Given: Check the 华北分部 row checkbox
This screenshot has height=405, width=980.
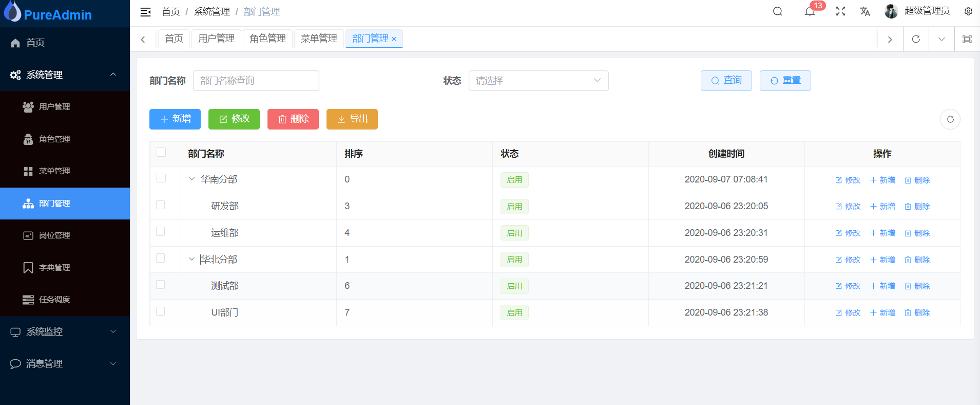Looking at the screenshot, I should click(161, 258).
